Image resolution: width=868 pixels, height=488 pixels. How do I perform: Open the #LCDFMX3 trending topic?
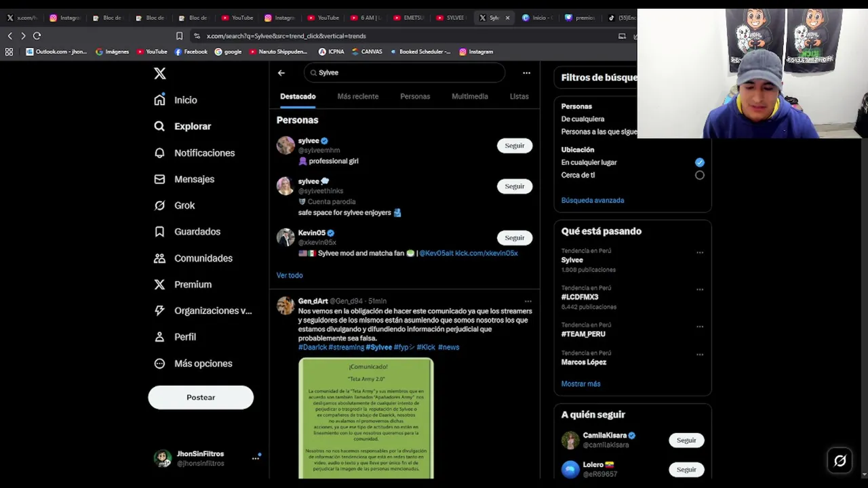tap(580, 297)
